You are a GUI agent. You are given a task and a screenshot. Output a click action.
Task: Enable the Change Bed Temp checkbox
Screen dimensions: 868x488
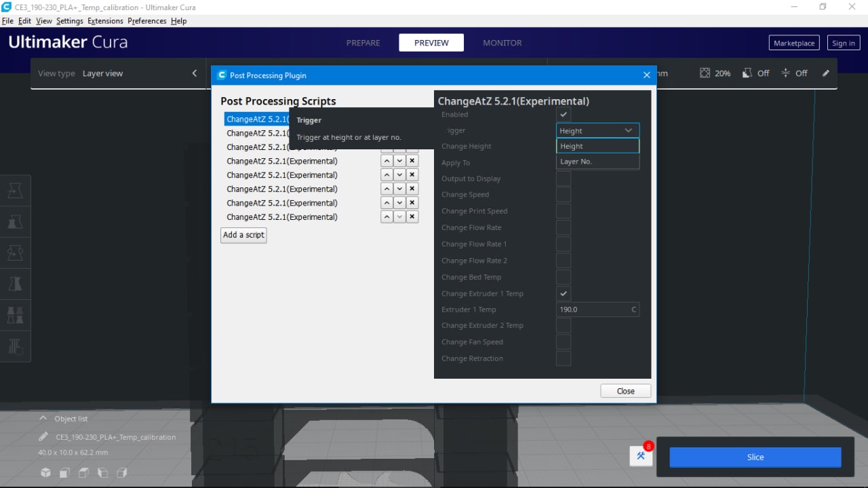tap(564, 277)
